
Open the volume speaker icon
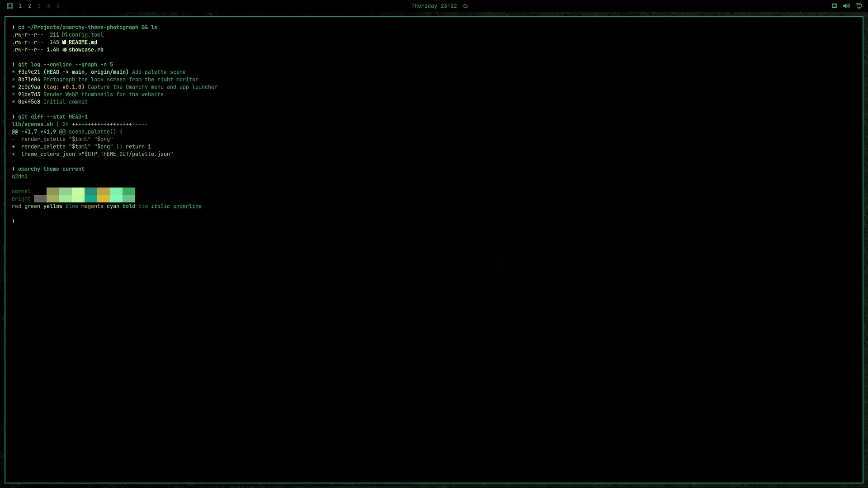846,6
